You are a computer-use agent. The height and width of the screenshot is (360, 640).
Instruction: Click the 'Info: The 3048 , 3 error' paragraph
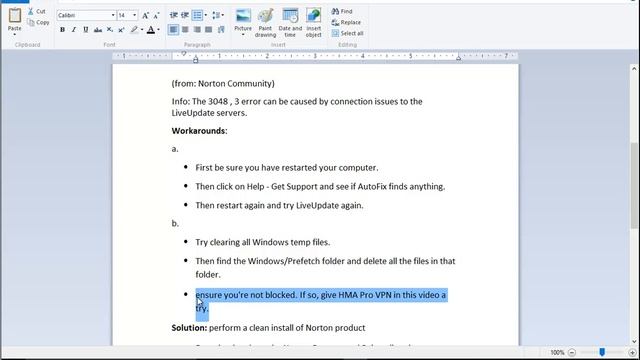click(297, 107)
